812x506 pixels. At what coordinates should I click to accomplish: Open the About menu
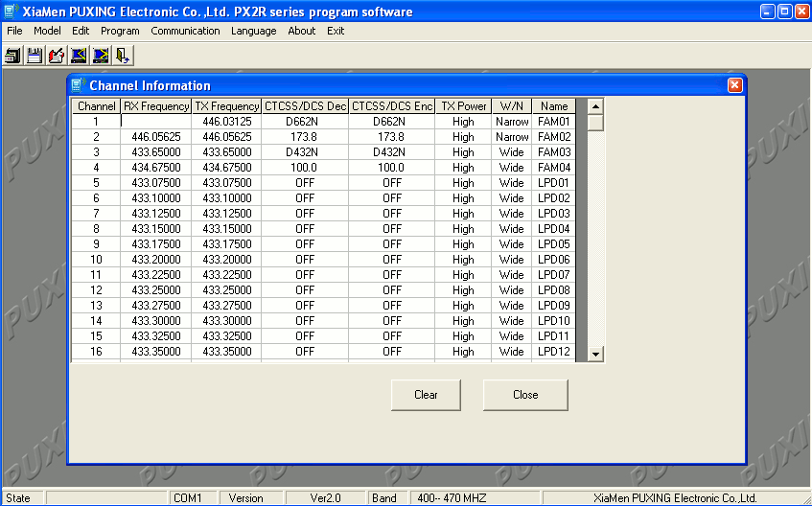tap(301, 31)
